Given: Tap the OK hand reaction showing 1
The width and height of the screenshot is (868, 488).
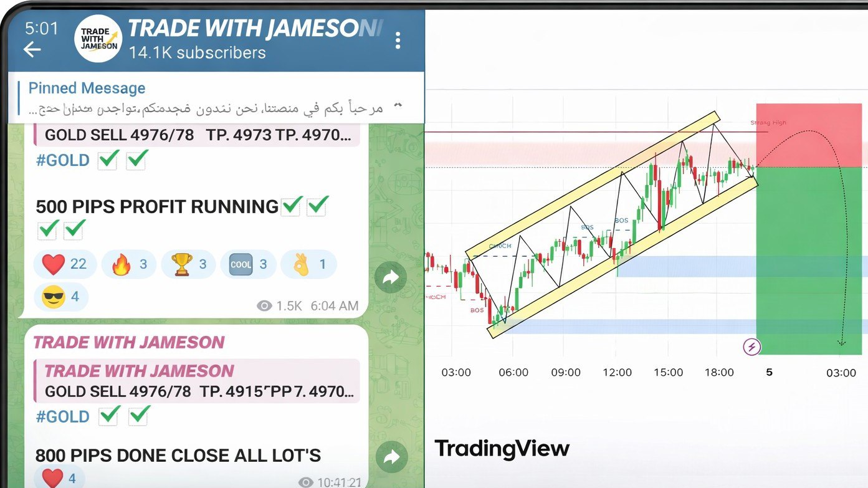Looking at the screenshot, I should (x=308, y=264).
